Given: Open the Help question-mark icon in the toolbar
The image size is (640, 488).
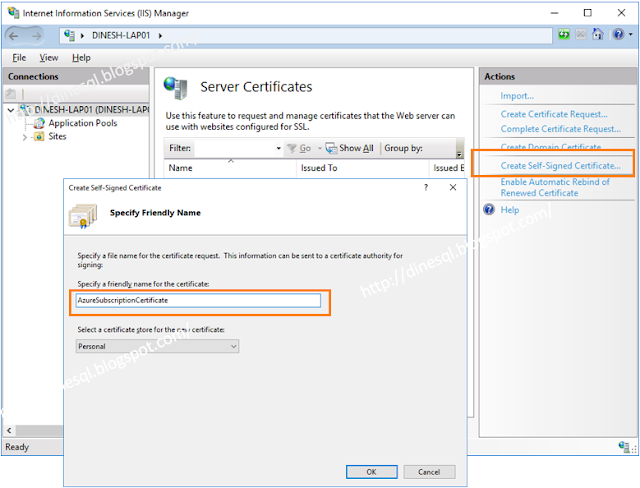Looking at the screenshot, I should click(618, 34).
